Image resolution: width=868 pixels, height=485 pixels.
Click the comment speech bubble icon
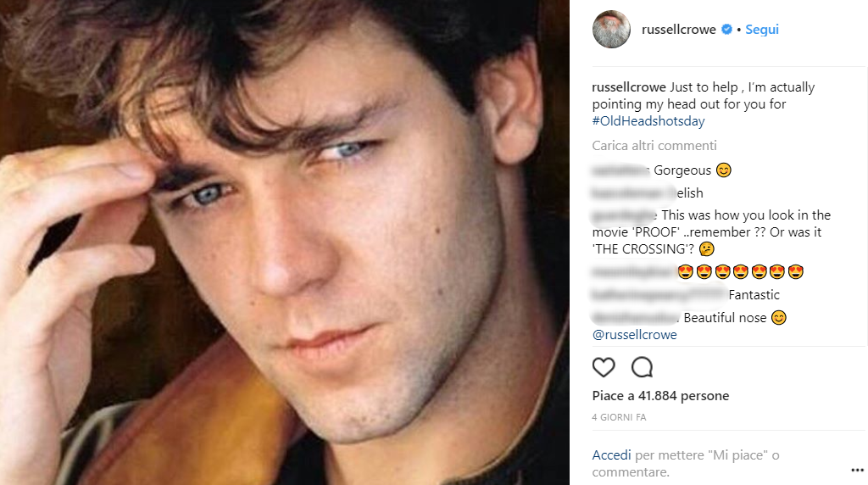tap(643, 367)
